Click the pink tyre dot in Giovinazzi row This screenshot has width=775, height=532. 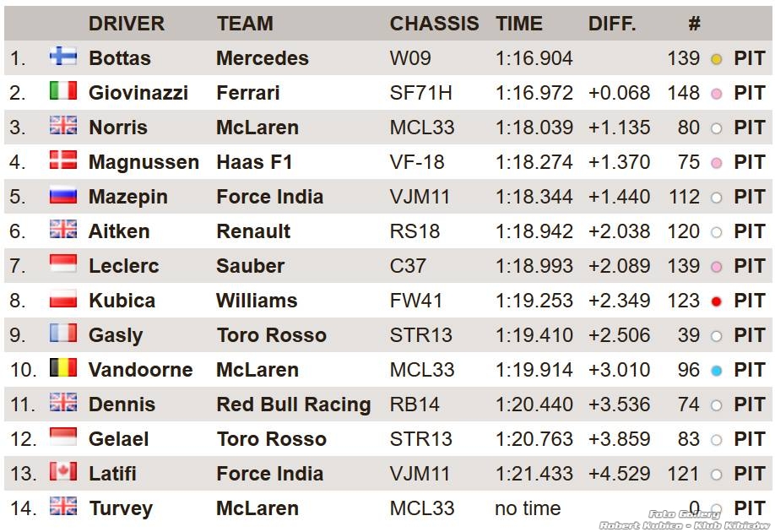click(716, 94)
